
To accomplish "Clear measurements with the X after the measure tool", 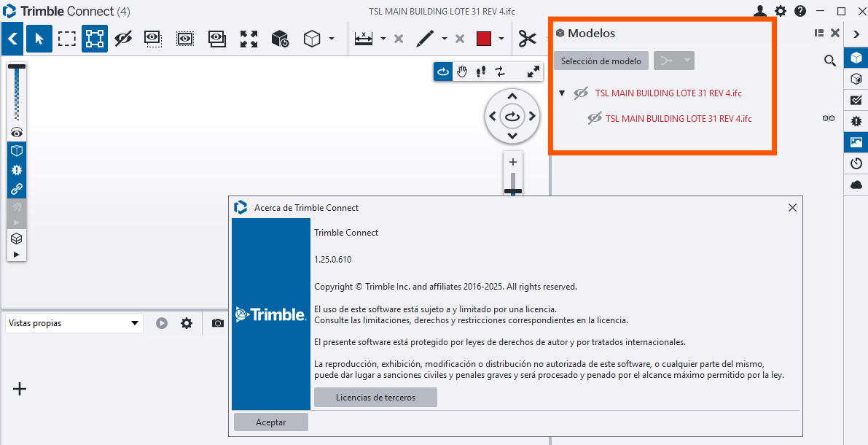I will [398, 39].
